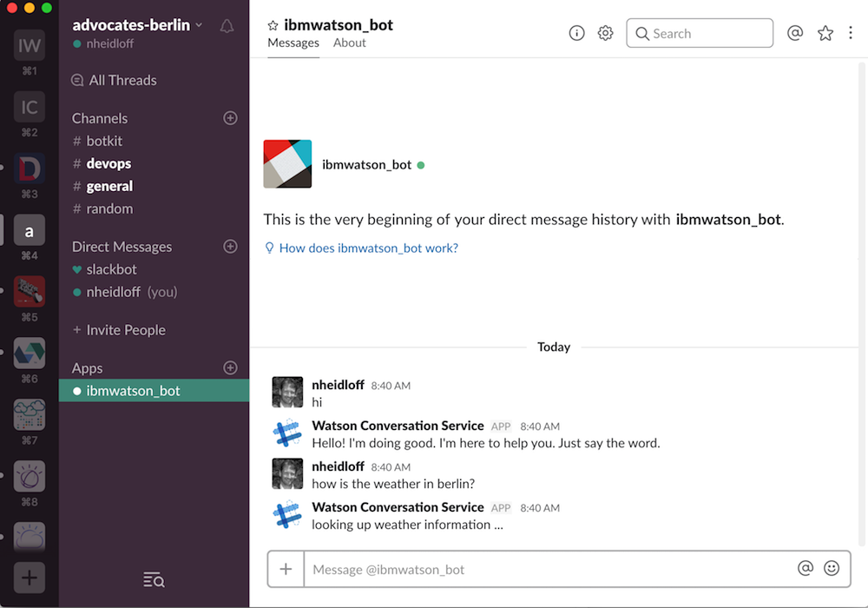Attach a file with message plus button

286,569
